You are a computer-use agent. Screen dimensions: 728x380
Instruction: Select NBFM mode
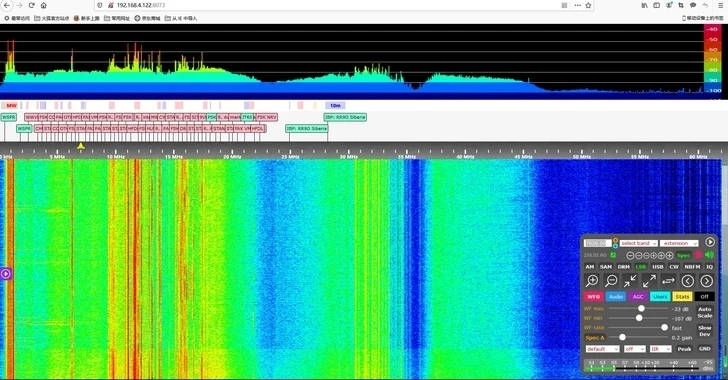[692, 267]
